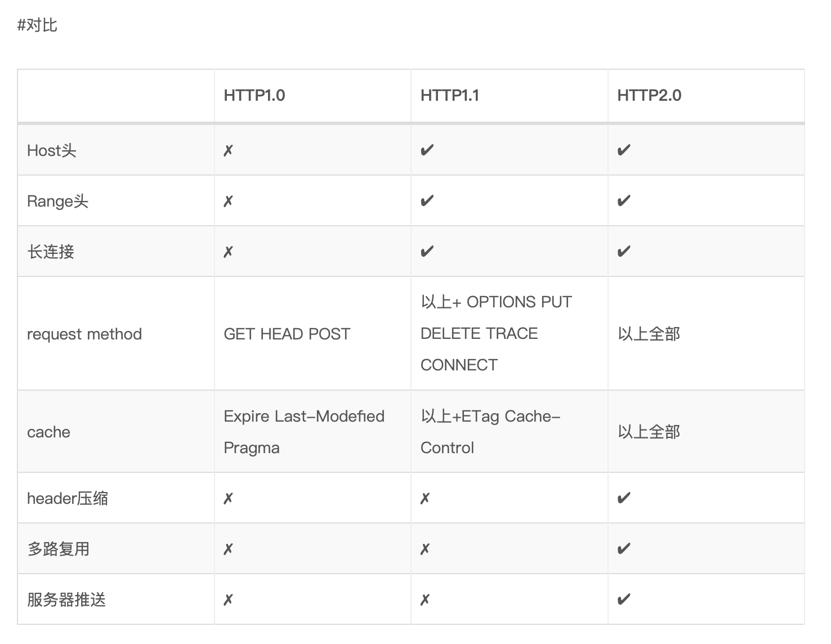The width and height of the screenshot is (831, 644).
Task: Click the GET HEAD POST cell
Action: (x=287, y=334)
